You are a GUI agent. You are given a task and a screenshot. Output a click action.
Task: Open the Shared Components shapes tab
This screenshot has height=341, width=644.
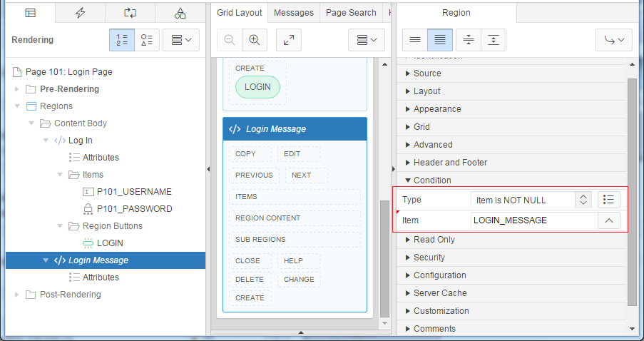coord(180,13)
